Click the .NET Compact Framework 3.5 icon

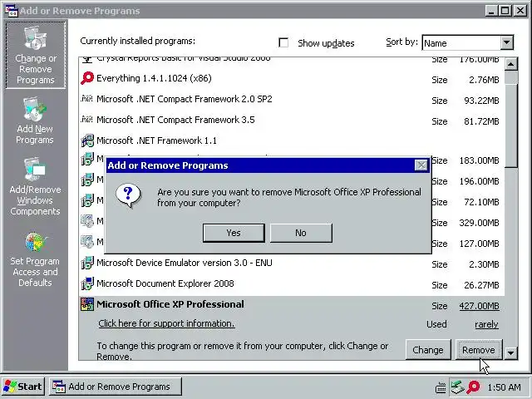pos(86,120)
